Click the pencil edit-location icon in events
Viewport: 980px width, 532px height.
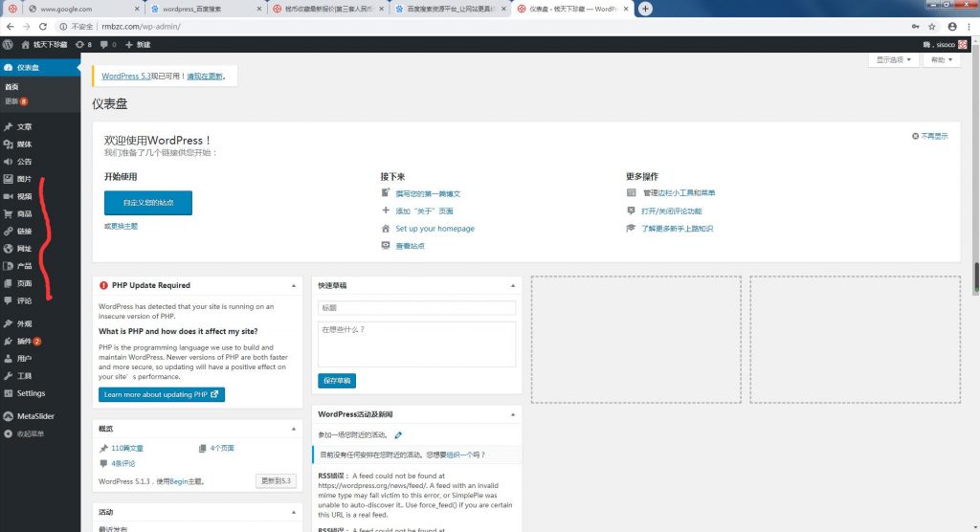pyautogui.click(x=398, y=435)
